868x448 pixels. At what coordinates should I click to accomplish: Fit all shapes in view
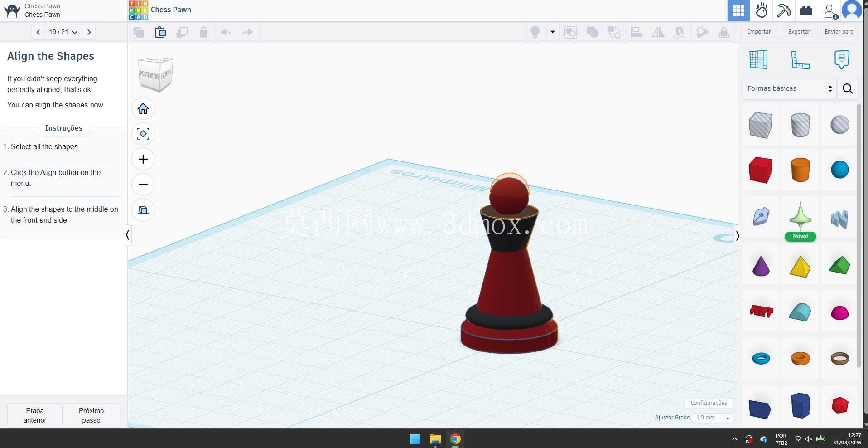click(x=143, y=134)
